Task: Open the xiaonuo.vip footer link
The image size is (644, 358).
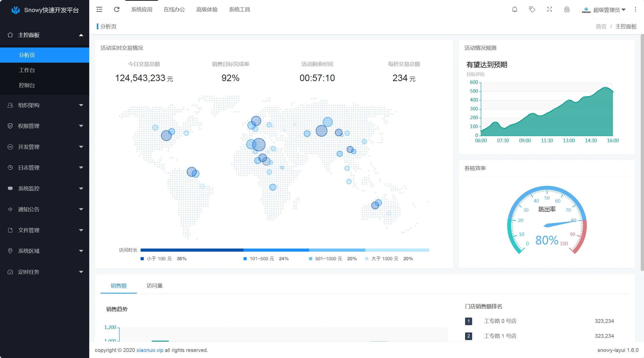Action: coord(150,350)
